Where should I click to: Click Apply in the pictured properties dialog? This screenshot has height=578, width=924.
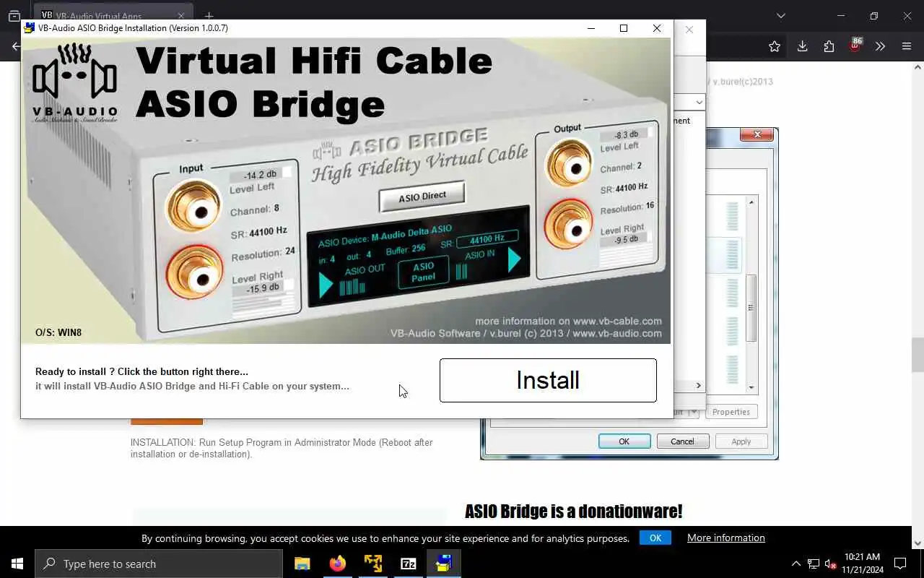click(741, 441)
